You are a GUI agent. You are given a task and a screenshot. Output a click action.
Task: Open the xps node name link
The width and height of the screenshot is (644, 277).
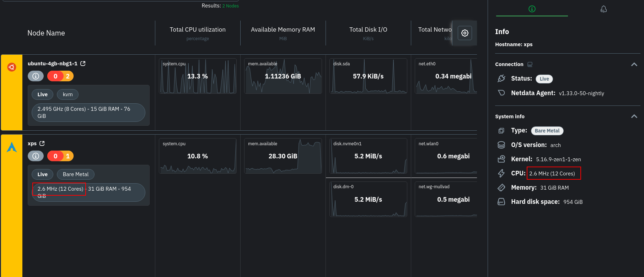point(32,143)
